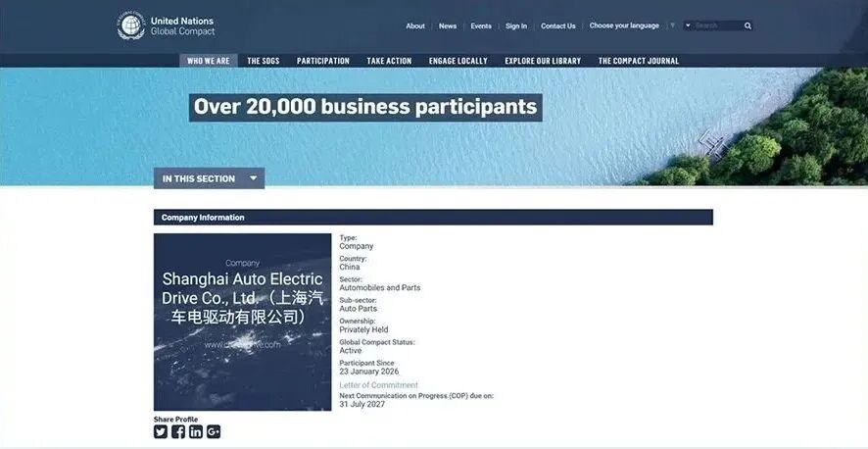This screenshot has height=449, width=868.
Task: Select the China country value
Action: pyautogui.click(x=350, y=267)
